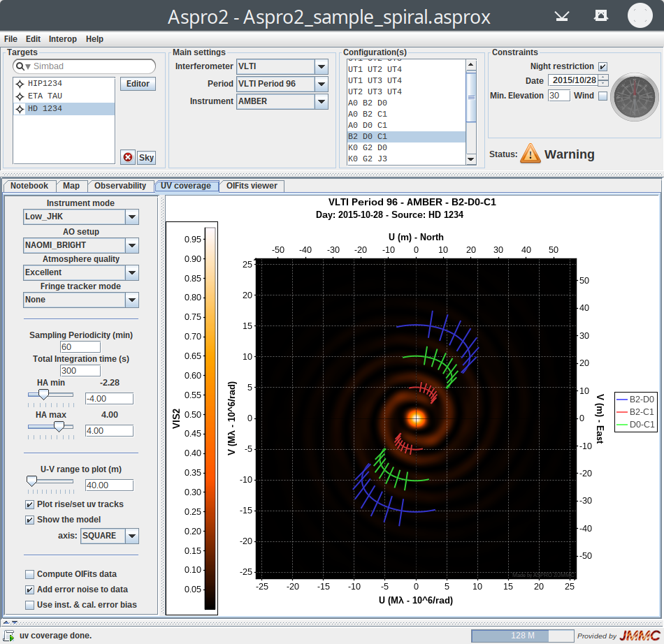The image size is (664, 644).
Task: Select the UV coverage tab
Action: tap(186, 186)
